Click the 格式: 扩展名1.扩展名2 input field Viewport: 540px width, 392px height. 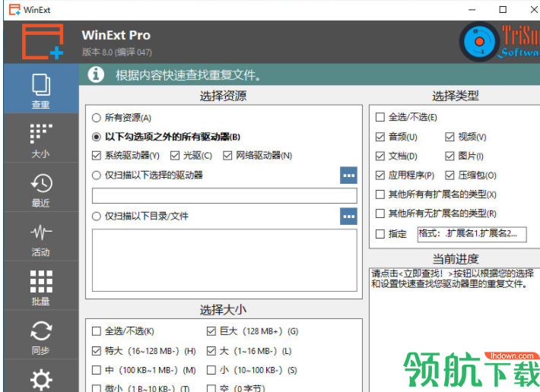click(472, 234)
